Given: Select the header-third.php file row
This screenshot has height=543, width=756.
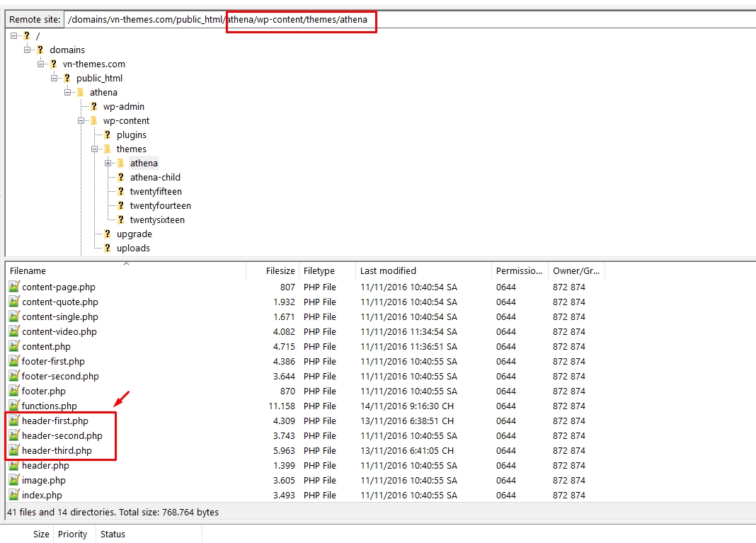Looking at the screenshot, I should [x=57, y=451].
